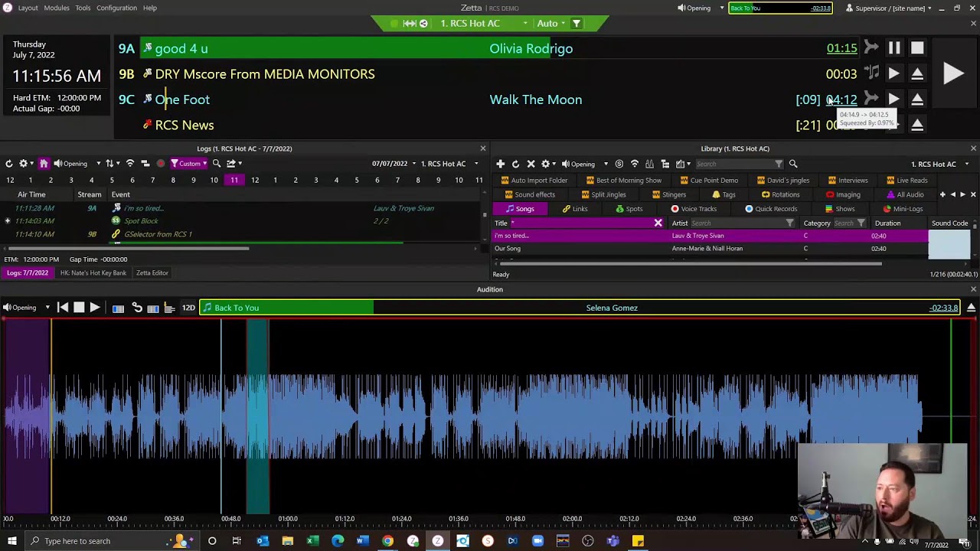Toggle the Audition loop link icon
Viewport: 980px width, 551px height.
(137, 308)
